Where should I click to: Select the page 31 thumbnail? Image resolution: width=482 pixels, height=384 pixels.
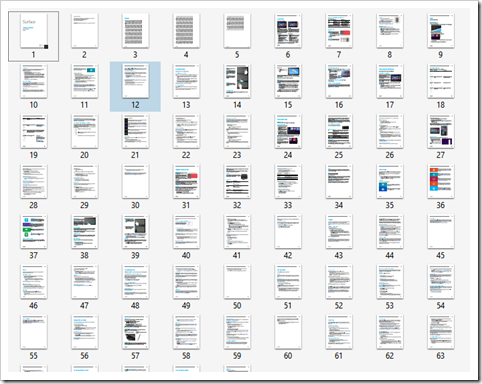click(x=186, y=181)
